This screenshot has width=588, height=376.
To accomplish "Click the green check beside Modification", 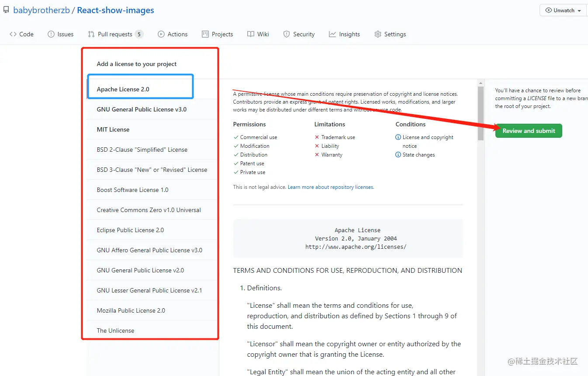I will pyautogui.click(x=236, y=146).
